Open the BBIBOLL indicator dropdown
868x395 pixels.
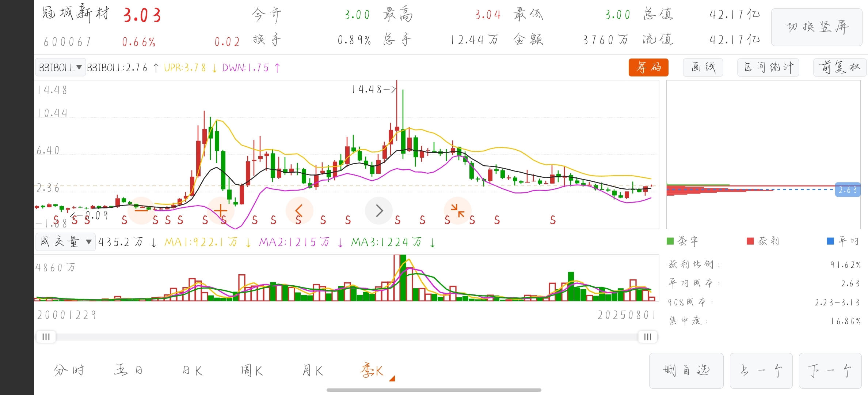pos(61,67)
